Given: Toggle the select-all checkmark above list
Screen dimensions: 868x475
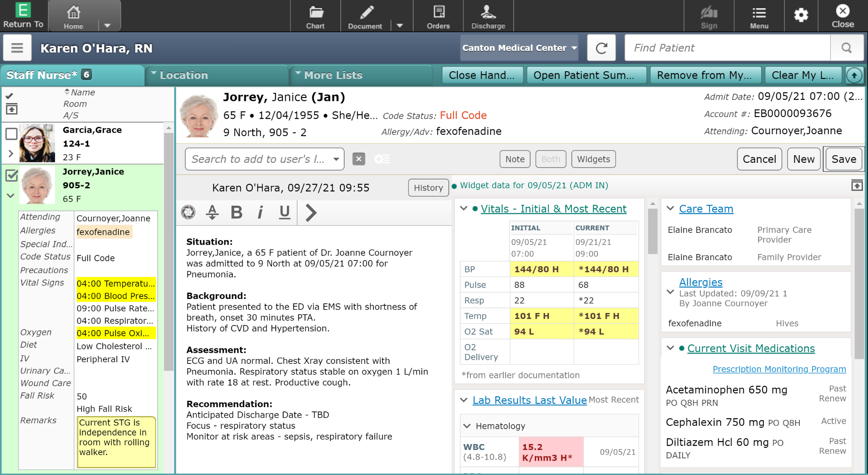Looking at the screenshot, I should pos(10,96).
